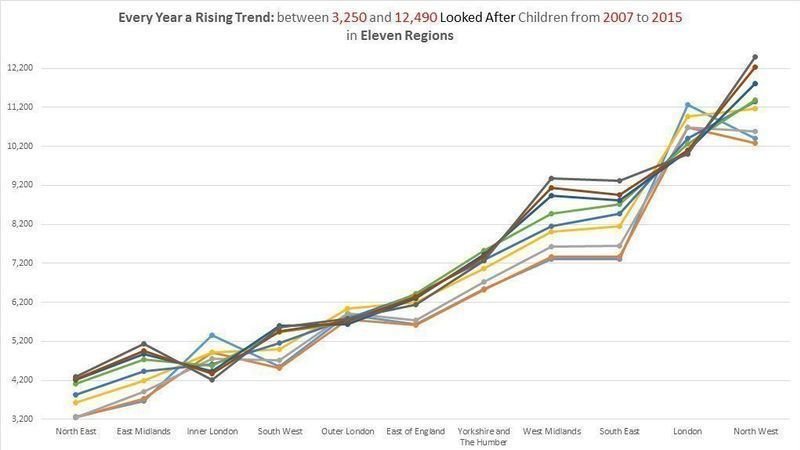This screenshot has width=800, height=450.
Task: Click the light blue peak point at Inner London
Action: 212,335
